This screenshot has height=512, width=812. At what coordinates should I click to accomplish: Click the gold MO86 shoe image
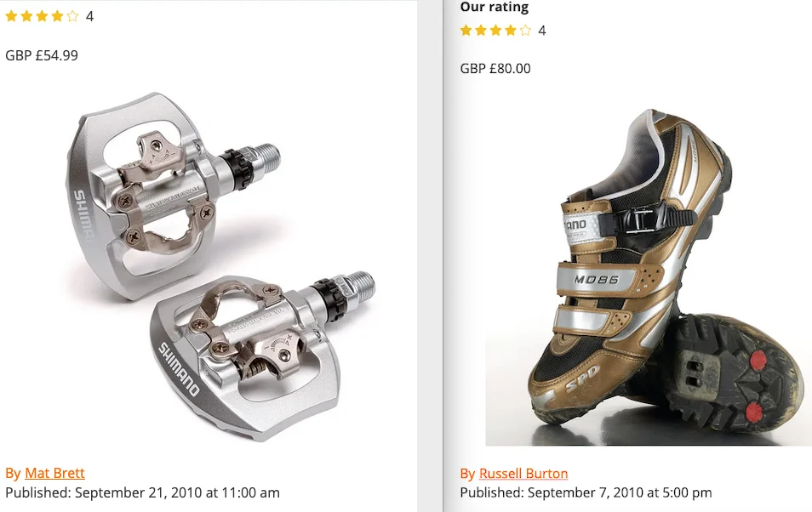[649, 277]
